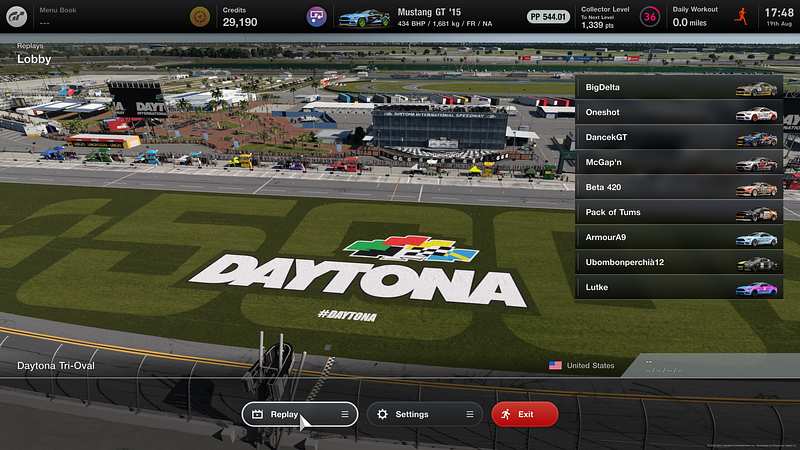Viewport: 800px width, 450px height.
Task: Select the McGap'n player row
Action: [x=679, y=162]
